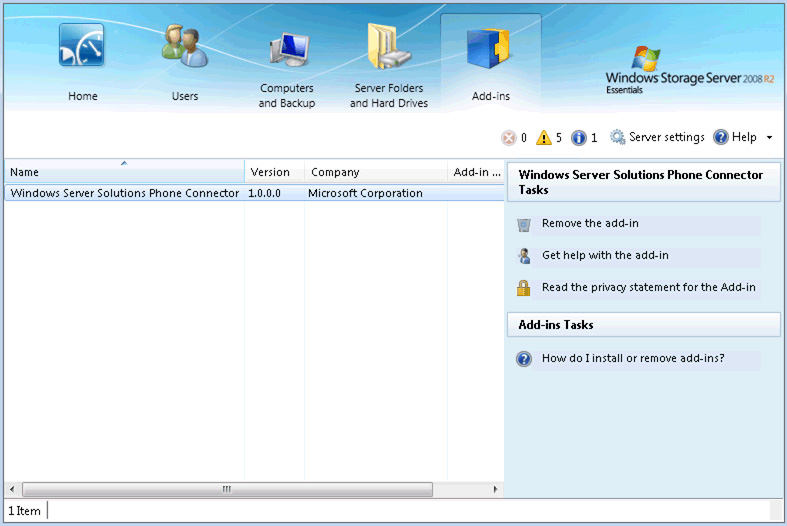Click the Help question mark button

[734, 137]
